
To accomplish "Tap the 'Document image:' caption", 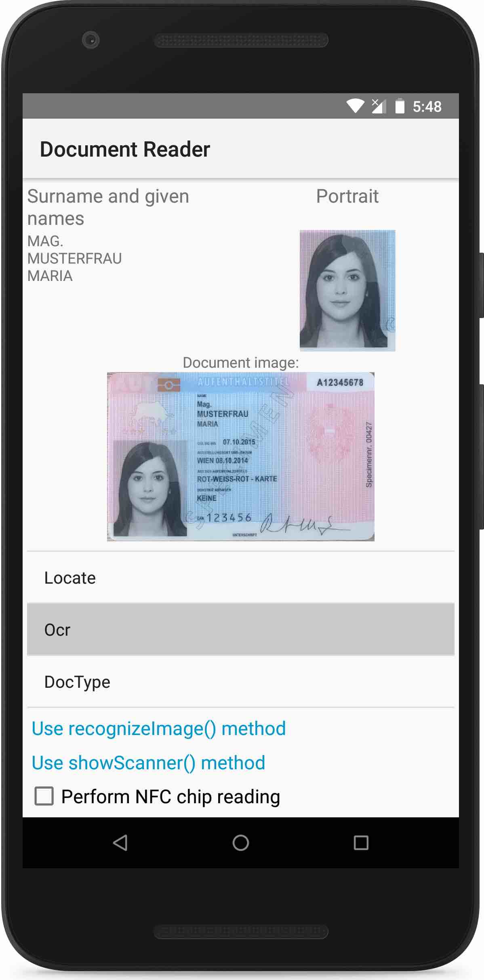I will (x=240, y=362).
